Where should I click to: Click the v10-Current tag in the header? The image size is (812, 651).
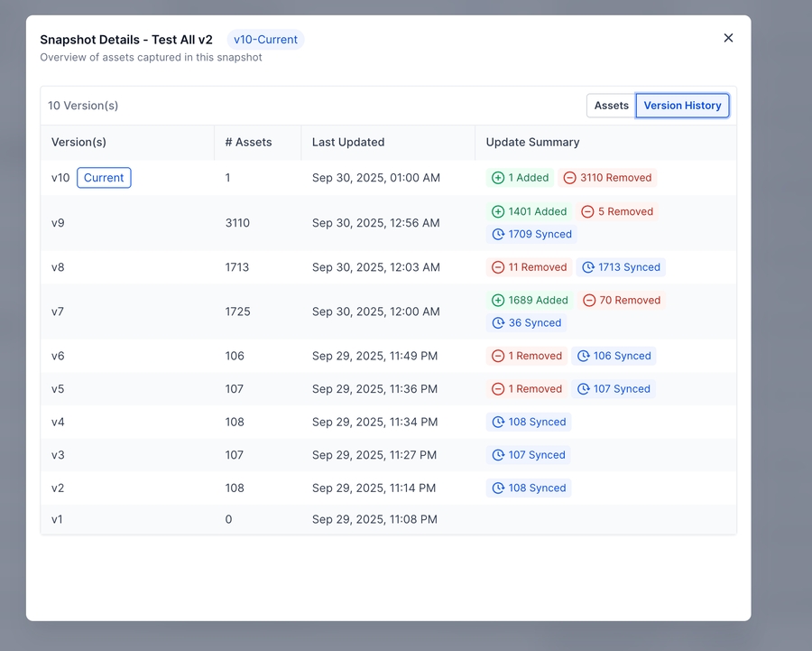click(x=265, y=40)
